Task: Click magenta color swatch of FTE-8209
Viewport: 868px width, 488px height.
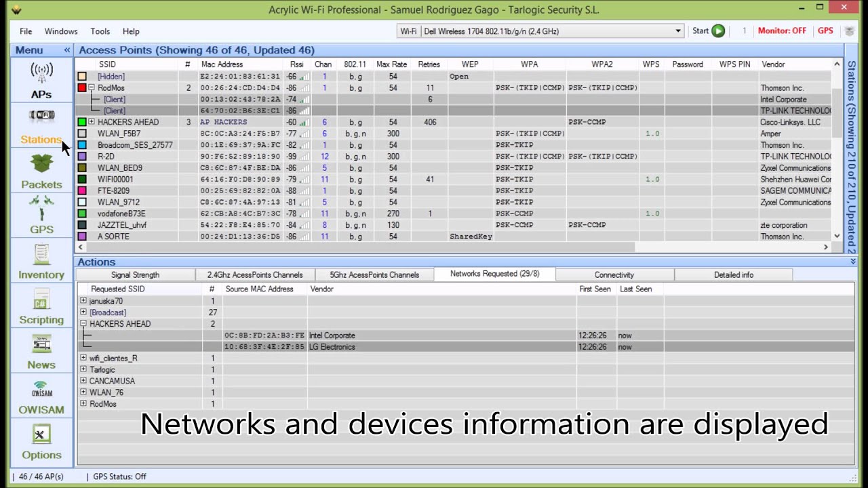Action: [x=82, y=190]
